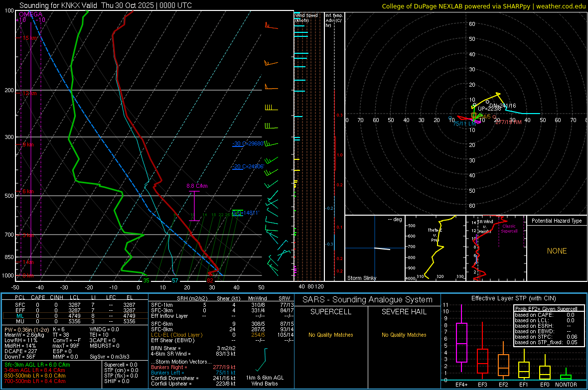Image resolution: width=588 pixels, height=390 pixels.
Task: Click the SigSvr = 0 m3/s3 value
Action: 110,357
